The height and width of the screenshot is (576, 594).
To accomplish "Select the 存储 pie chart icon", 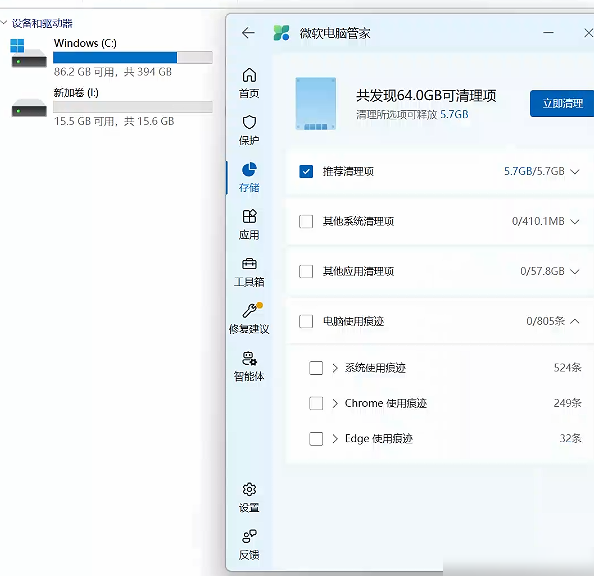I will click(x=249, y=169).
